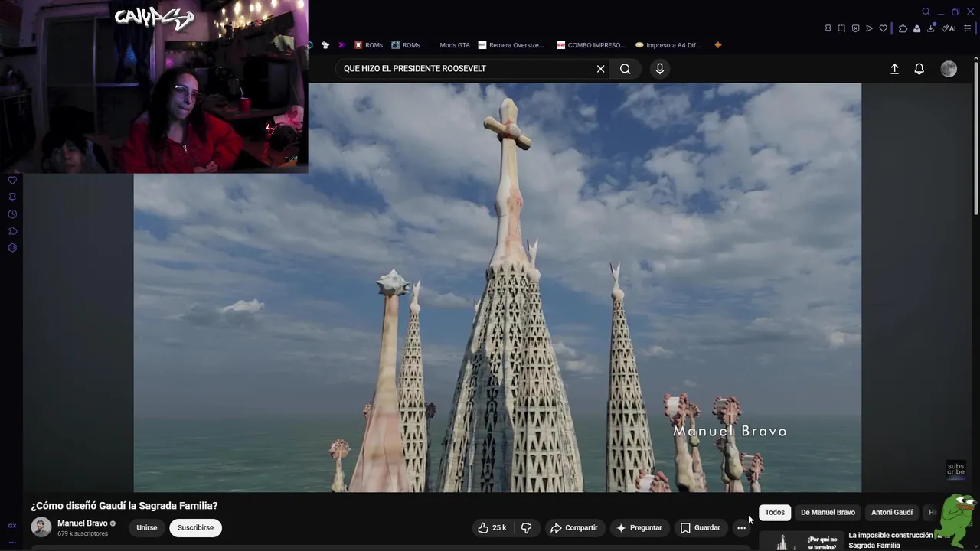This screenshot has width=980, height=551.
Task: Open more actions three-dots under video
Action: point(741,528)
